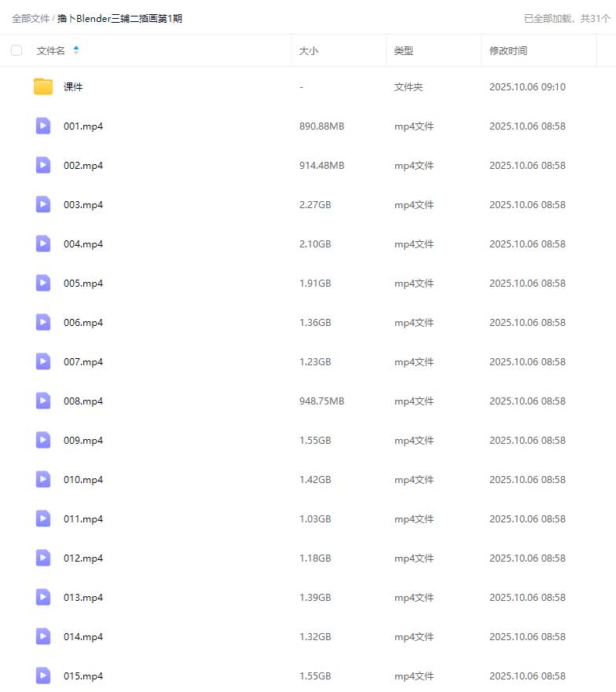Click the video icon for 012.mp4
This screenshot has width=616, height=692.
click(43, 558)
